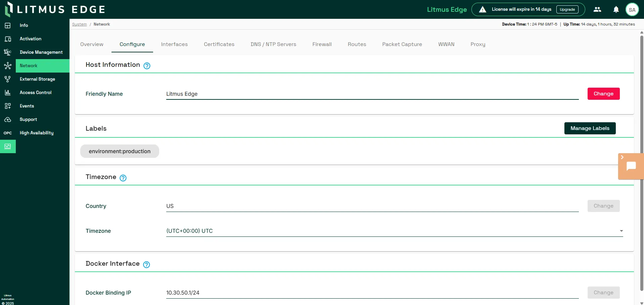This screenshot has width=644, height=305.
Task: Click the environment:production label chip
Action: pos(120,151)
